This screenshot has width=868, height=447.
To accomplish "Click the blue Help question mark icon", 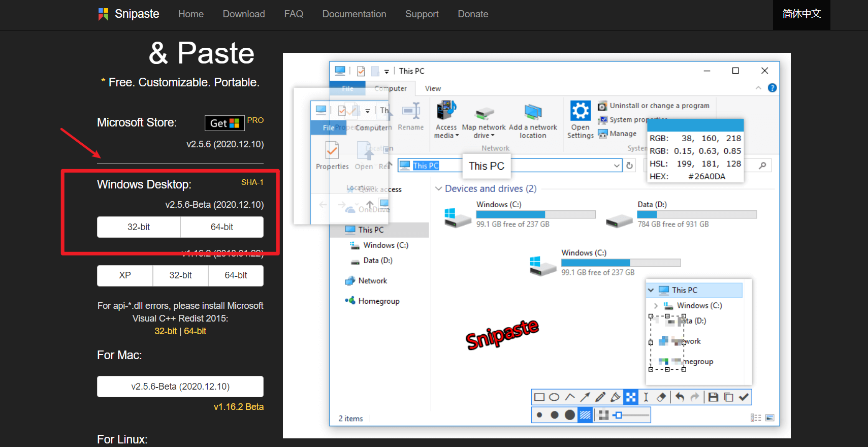I will (772, 88).
